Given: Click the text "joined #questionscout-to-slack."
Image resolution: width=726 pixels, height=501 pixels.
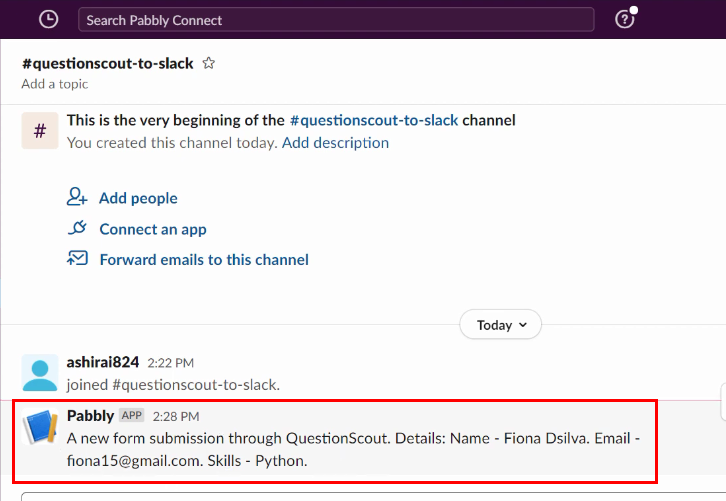Looking at the screenshot, I should click(x=173, y=385).
